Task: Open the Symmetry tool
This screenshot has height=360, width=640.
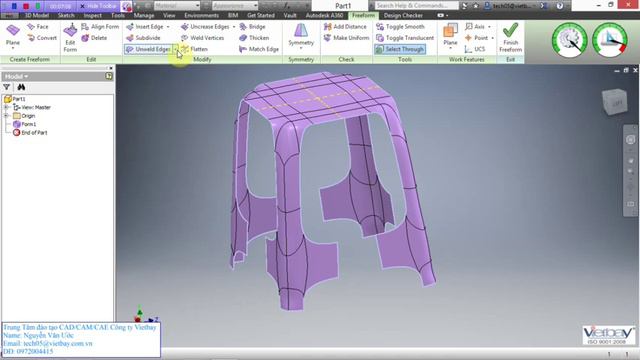Action: (x=301, y=36)
